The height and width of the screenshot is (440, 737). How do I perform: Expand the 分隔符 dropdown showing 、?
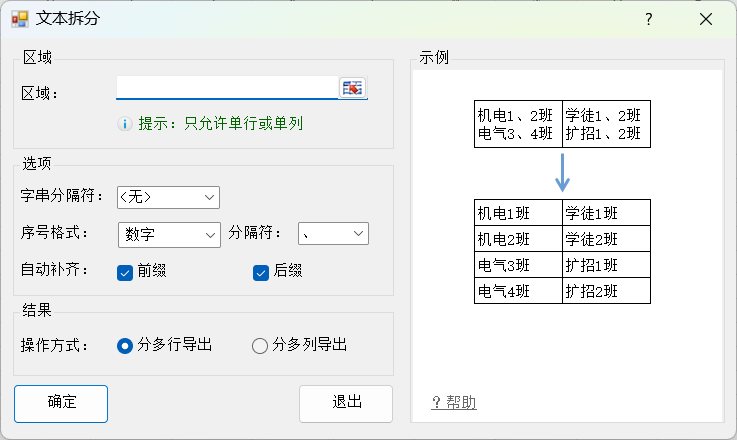point(333,234)
